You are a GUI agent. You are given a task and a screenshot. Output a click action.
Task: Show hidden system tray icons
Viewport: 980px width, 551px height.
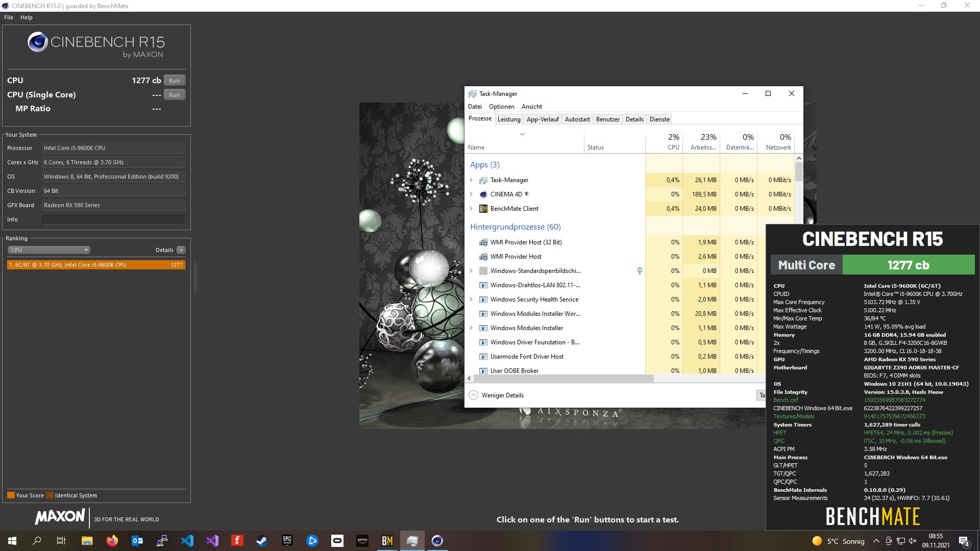tap(876, 541)
